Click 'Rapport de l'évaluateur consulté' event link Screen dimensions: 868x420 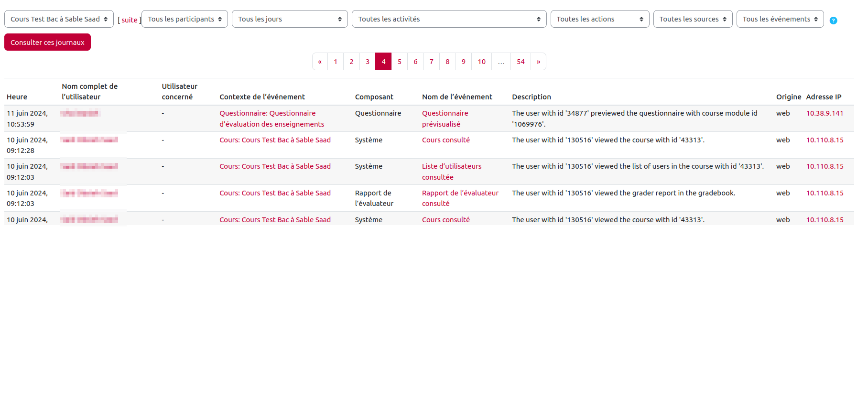tap(460, 198)
